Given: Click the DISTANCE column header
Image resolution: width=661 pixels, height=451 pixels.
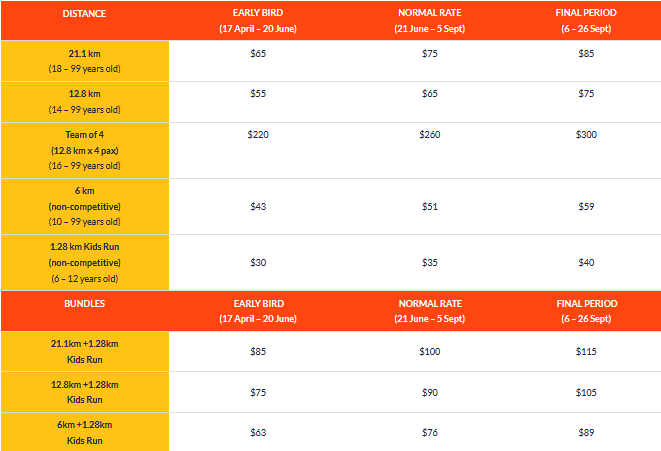Looking at the screenshot, I should tap(84, 13).
